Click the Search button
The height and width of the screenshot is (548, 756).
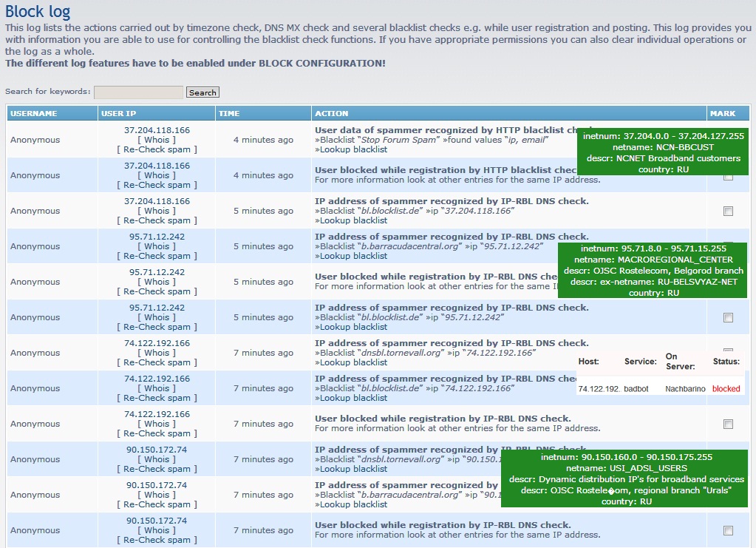click(x=202, y=92)
